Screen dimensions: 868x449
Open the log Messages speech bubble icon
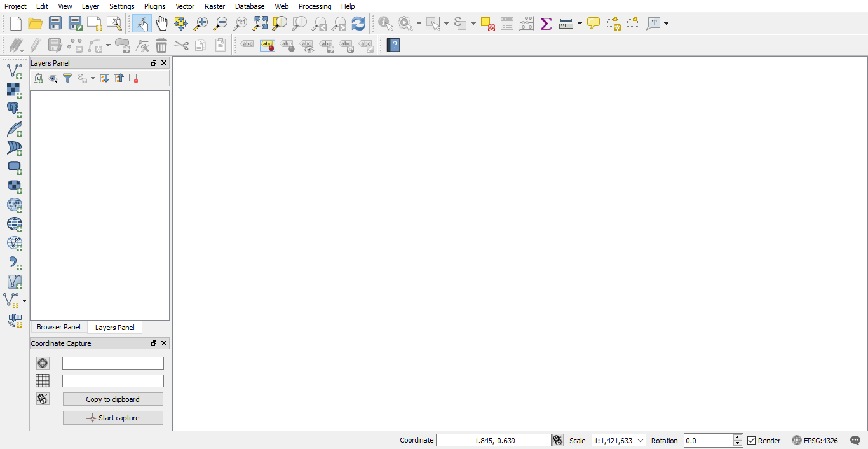(855, 441)
